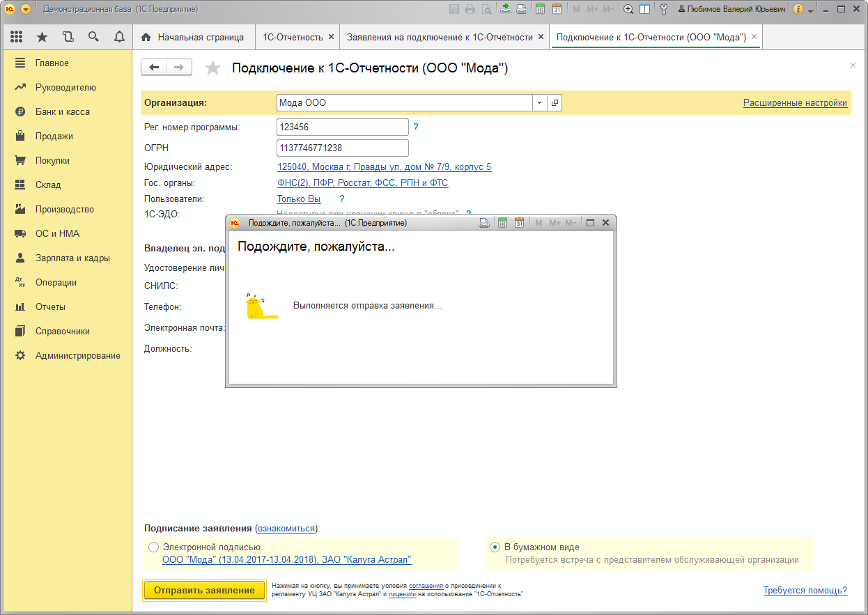Click the get link icon with green arrow

[505, 9]
